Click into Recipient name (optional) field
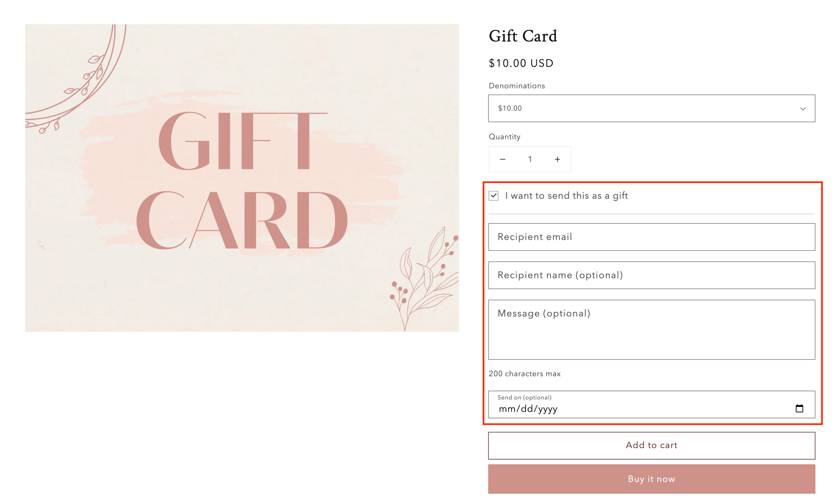The width and height of the screenshot is (839, 504). (x=651, y=275)
